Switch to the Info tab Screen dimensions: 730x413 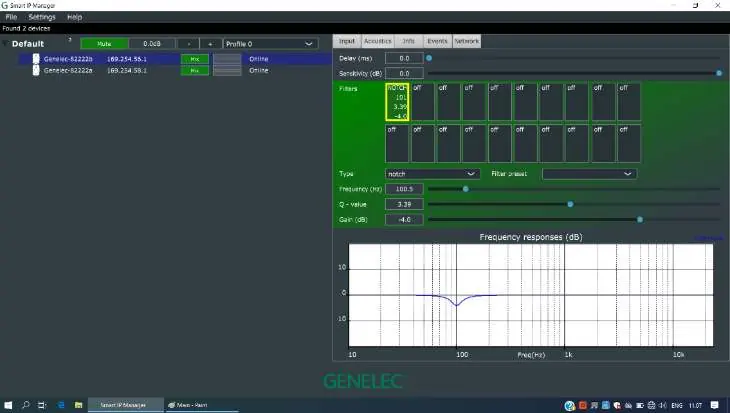pyautogui.click(x=409, y=41)
